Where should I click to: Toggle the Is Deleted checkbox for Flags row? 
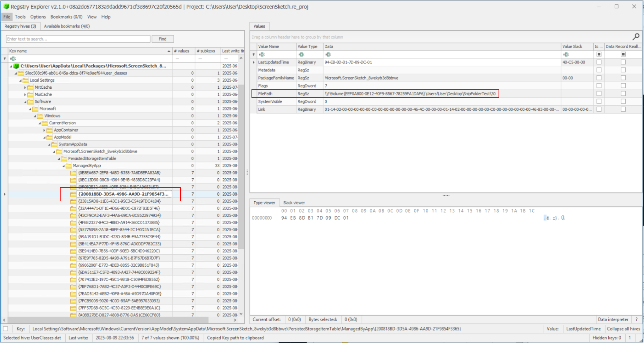599,86
